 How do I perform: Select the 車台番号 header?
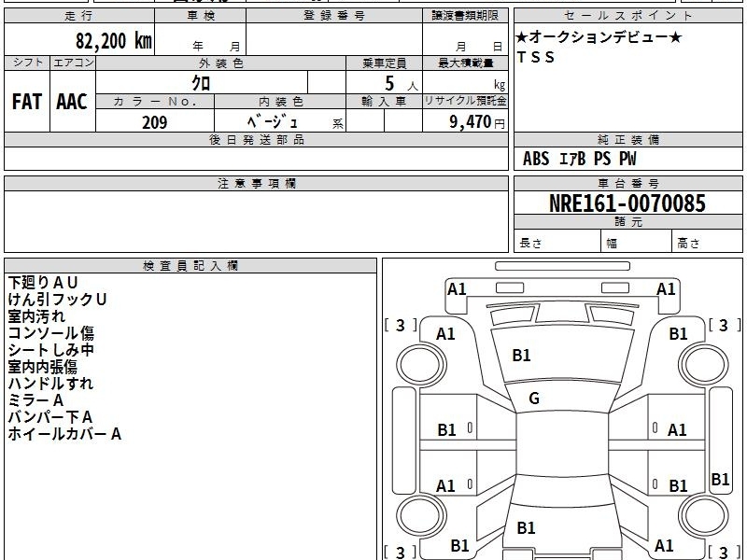627,183
